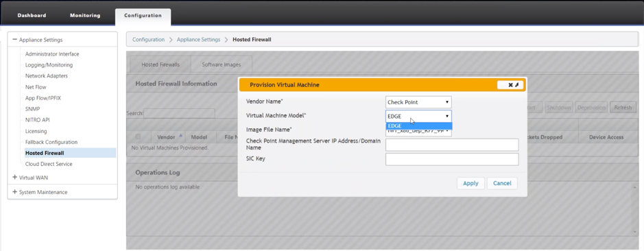The height and width of the screenshot is (251, 644).
Task: Sort by the Vendor column arrow
Action: [180, 136]
